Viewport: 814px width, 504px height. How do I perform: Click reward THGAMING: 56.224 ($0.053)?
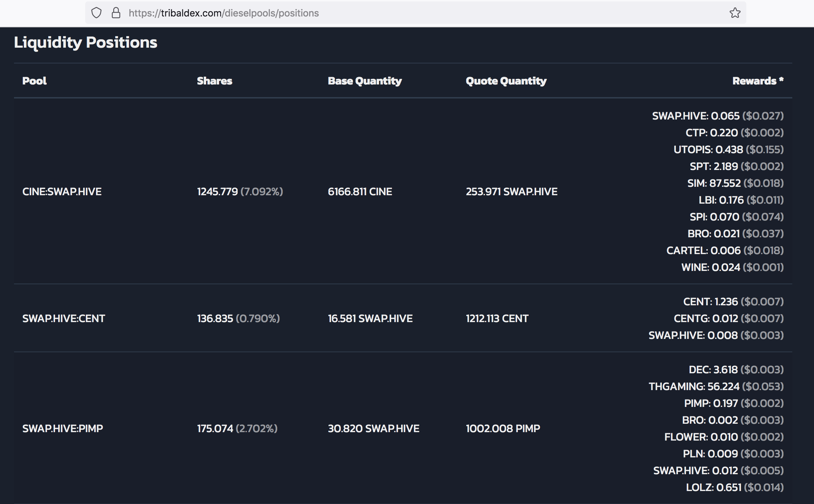[x=716, y=387]
